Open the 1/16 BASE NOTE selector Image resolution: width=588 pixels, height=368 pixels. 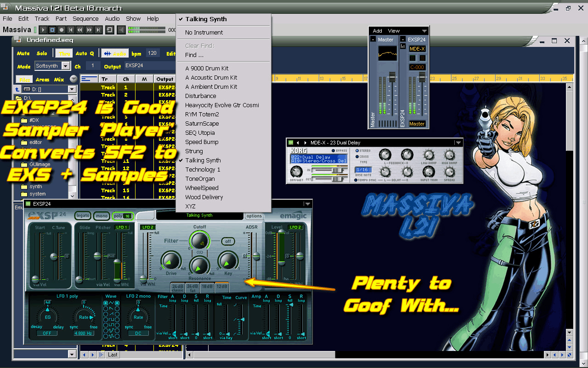pyautogui.click(x=363, y=170)
